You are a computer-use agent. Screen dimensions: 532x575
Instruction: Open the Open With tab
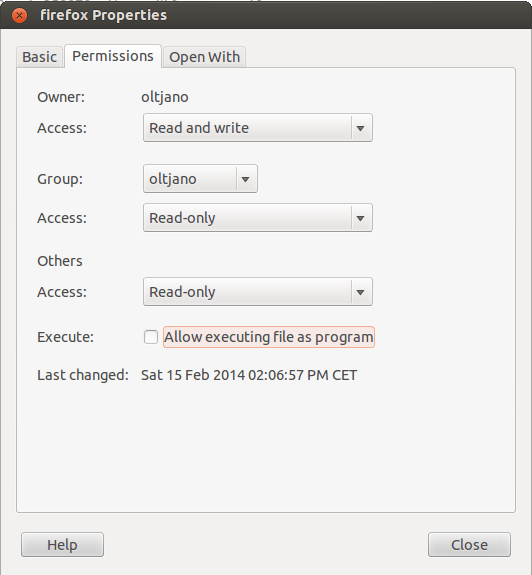pyautogui.click(x=204, y=57)
